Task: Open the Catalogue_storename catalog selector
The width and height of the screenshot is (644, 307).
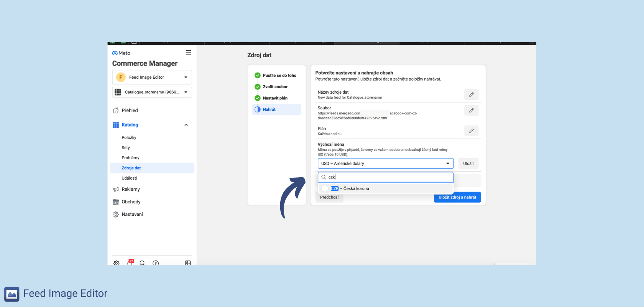Action: pos(152,92)
